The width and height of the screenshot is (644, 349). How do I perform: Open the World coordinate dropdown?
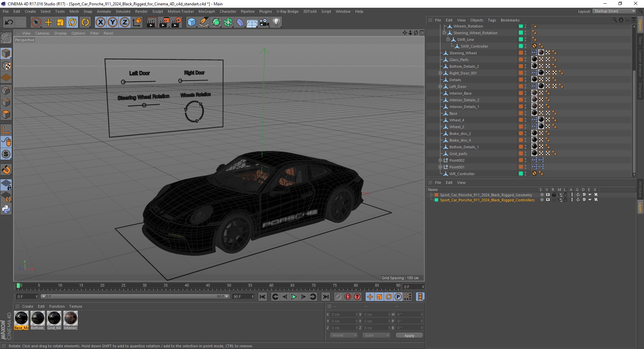pos(344,335)
